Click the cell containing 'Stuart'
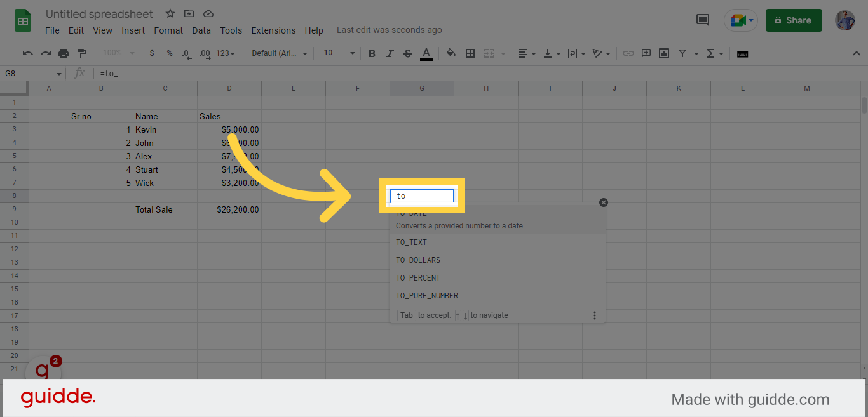The width and height of the screenshot is (868, 417). coord(165,169)
